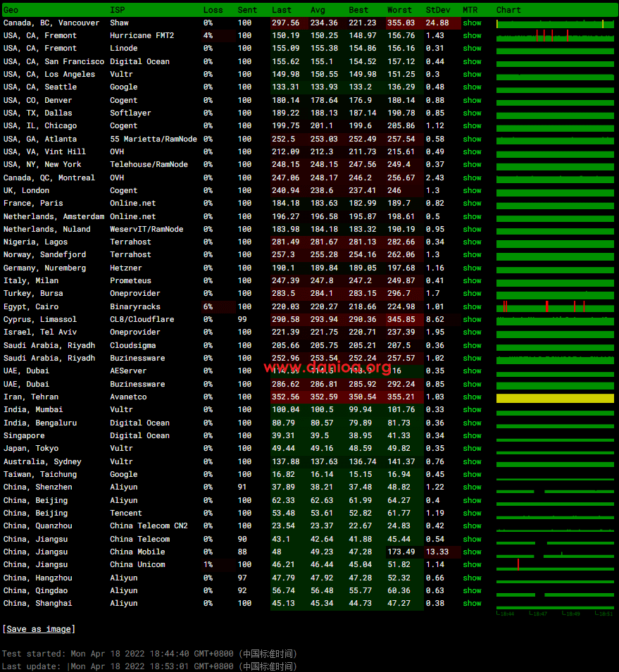Click the "Softlayer" ISP cell
The height and width of the screenshot is (672, 619).
(131, 113)
